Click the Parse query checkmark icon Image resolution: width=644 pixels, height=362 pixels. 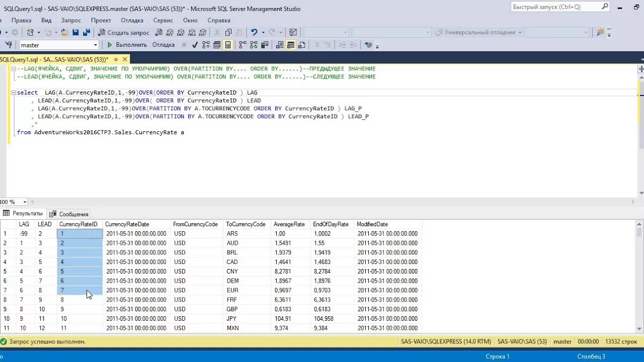(x=195, y=45)
